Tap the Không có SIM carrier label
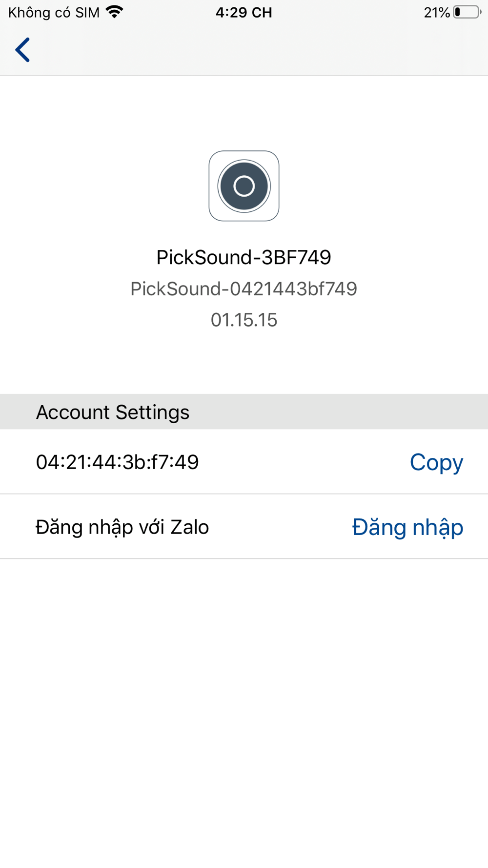 54,12
